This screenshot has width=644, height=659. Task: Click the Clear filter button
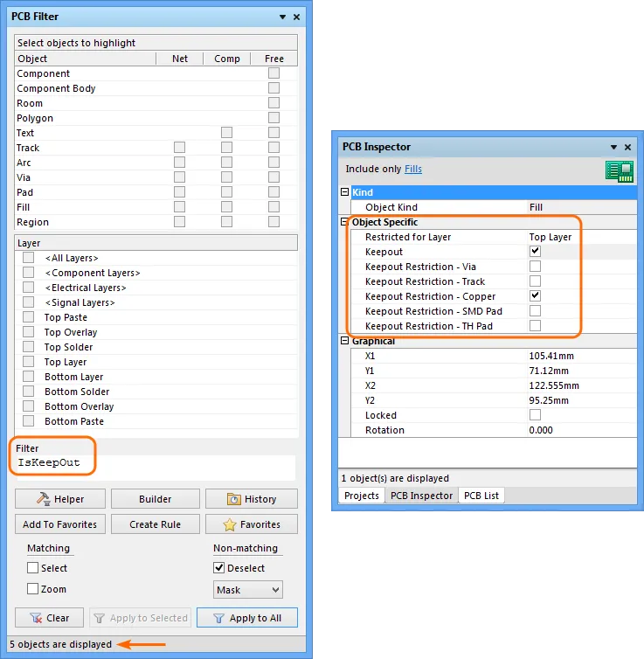tap(49, 618)
